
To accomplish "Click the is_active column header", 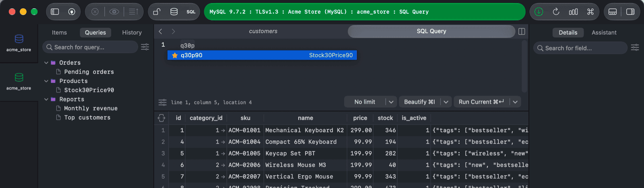I will [414, 118].
